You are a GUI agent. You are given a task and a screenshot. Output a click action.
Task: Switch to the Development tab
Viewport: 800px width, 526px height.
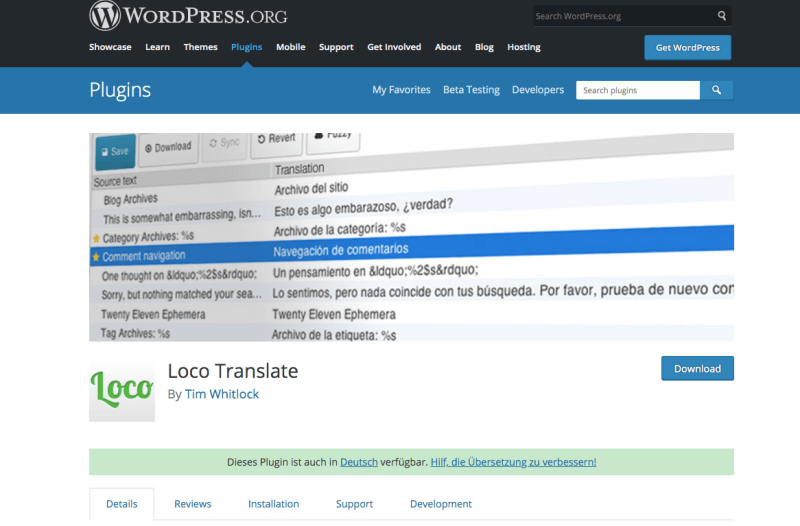pos(441,504)
